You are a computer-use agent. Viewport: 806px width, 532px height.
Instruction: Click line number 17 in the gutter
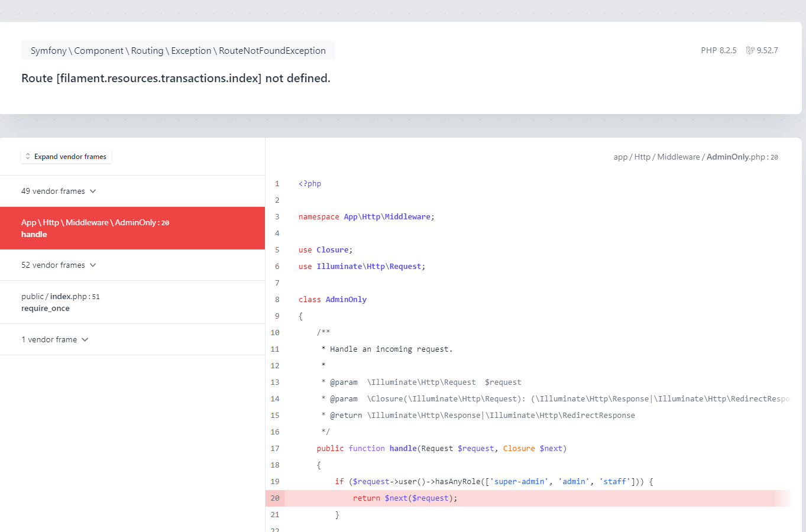[x=275, y=449]
